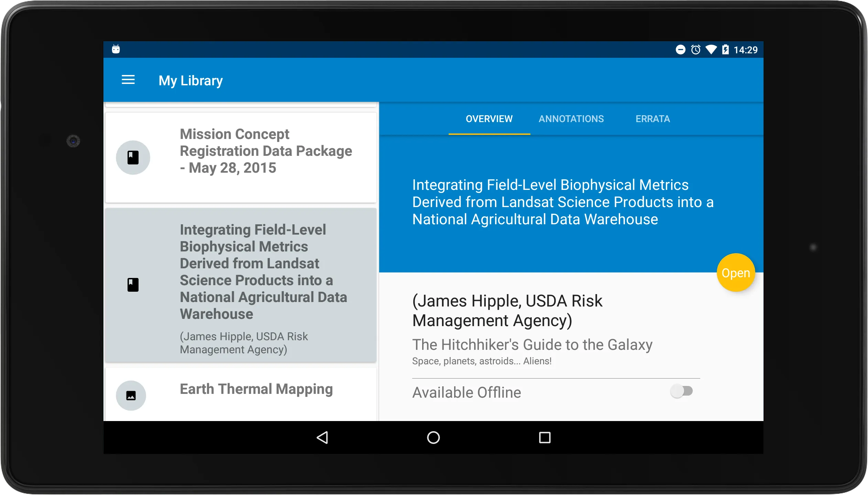Image resolution: width=868 pixels, height=495 pixels.
Task: Open the hamburger menu icon
Action: click(x=128, y=80)
